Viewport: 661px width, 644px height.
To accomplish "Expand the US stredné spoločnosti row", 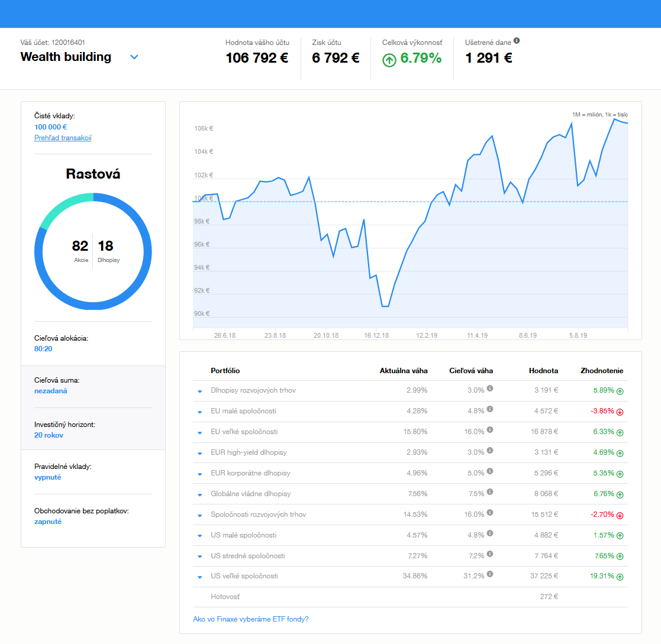I will click(x=200, y=557).
